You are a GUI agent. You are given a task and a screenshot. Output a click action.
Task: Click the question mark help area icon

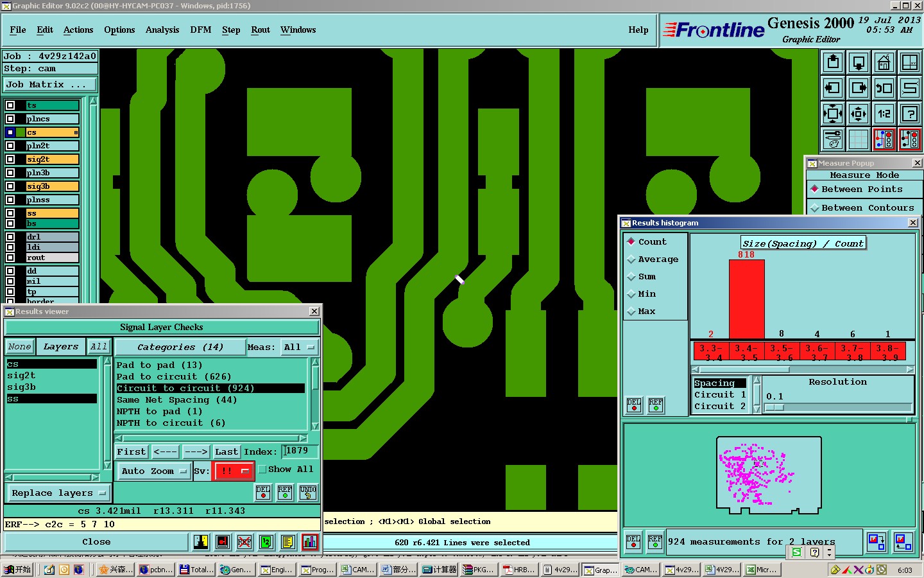pyautogui.click(x=910, y=114)
